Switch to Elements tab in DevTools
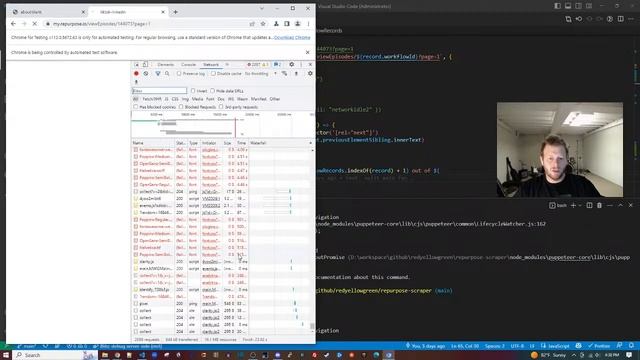Screen dimensions: 640x360 coord(166,64)
